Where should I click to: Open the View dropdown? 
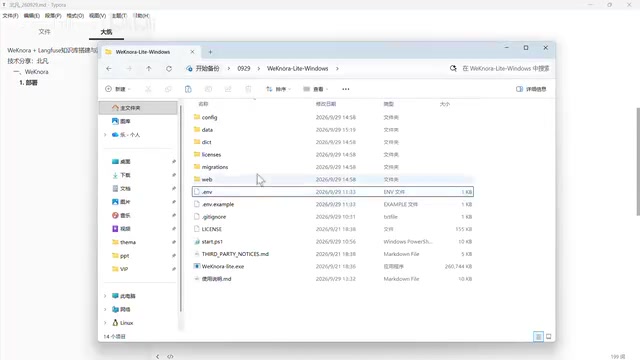tap(316, 89)
